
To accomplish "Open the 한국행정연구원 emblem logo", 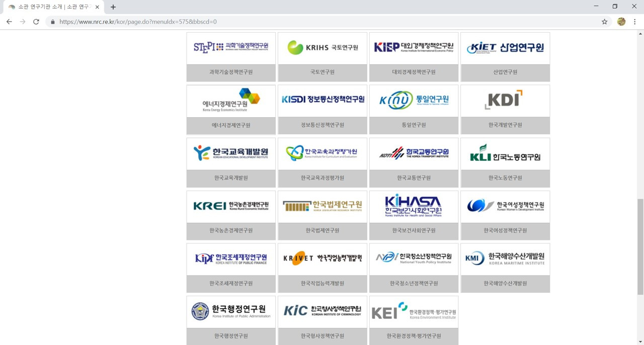I will (231, 311).
